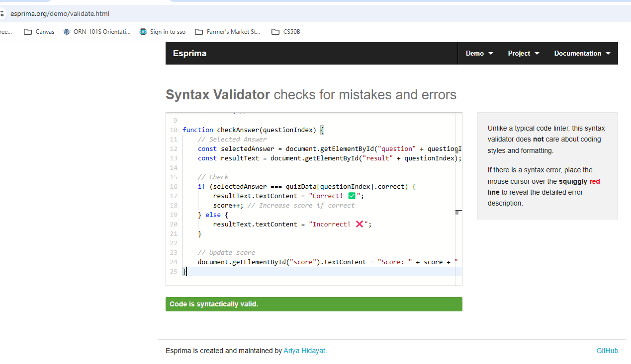Visit the Ariya Hidayat link
The width and height of the screenshot is (631, 364).
[305, 351]
